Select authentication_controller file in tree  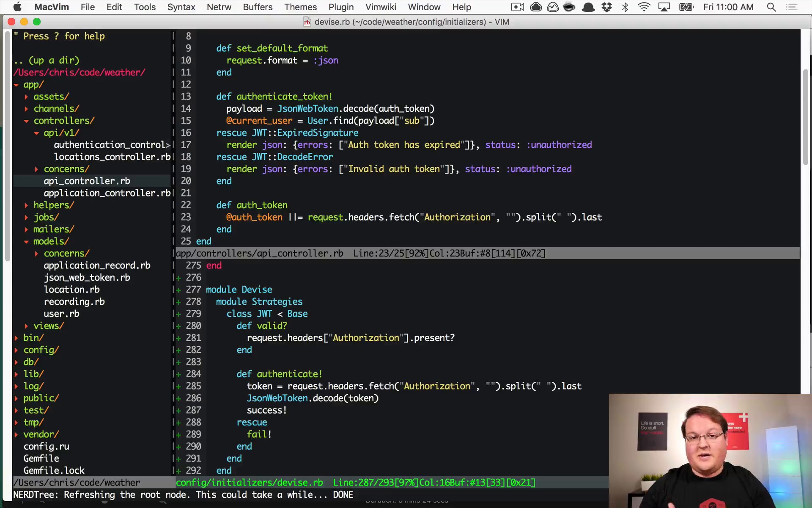point(112,145)
